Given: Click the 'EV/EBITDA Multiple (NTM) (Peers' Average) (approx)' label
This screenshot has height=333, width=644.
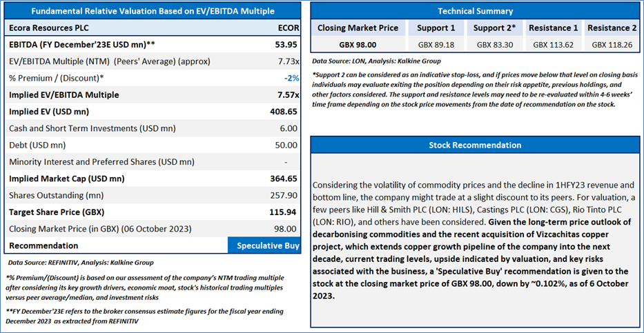Looking at the screenshot, I should pos(110,61).
